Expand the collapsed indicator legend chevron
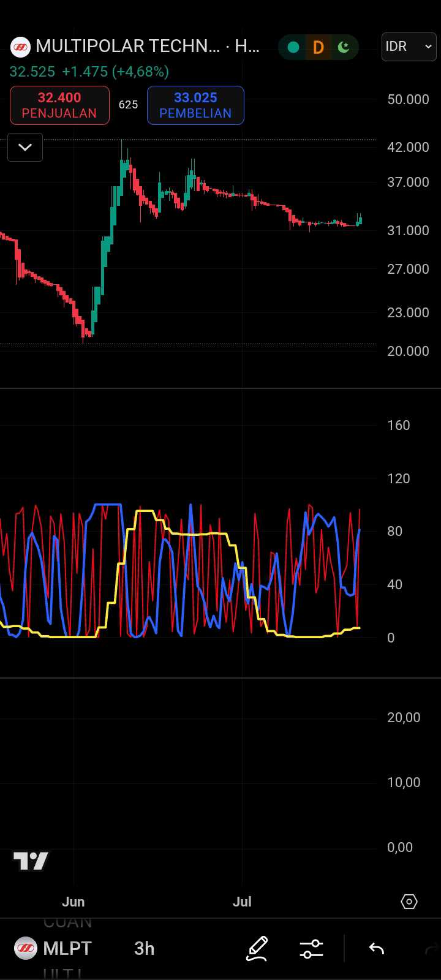 [25, 147]
